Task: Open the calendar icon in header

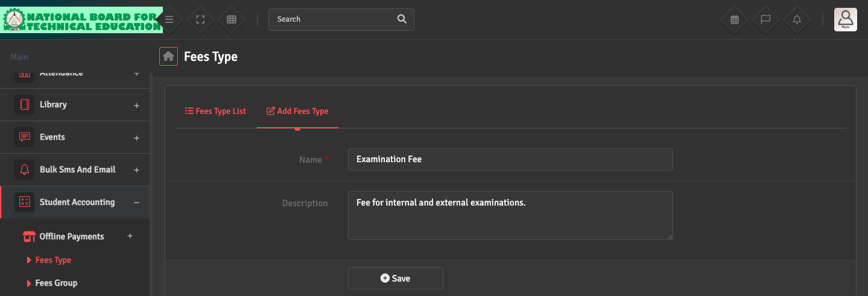Action: tap(735, 19)
